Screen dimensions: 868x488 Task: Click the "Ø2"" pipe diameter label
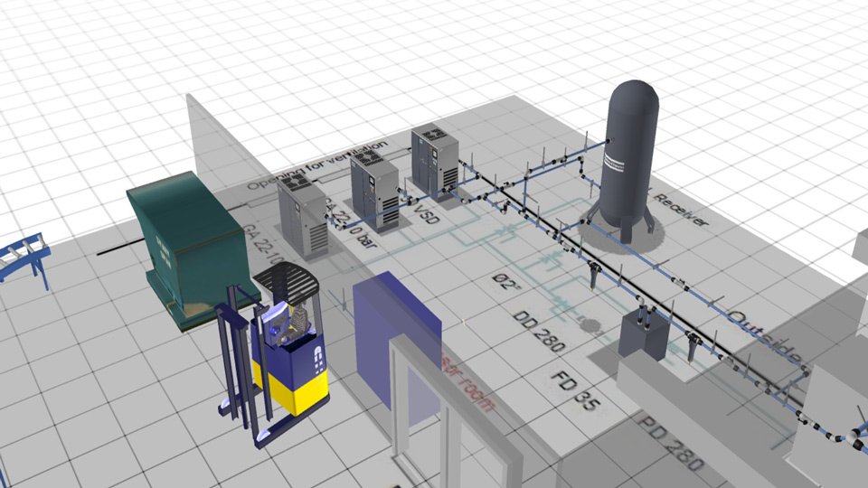[508, 283]
